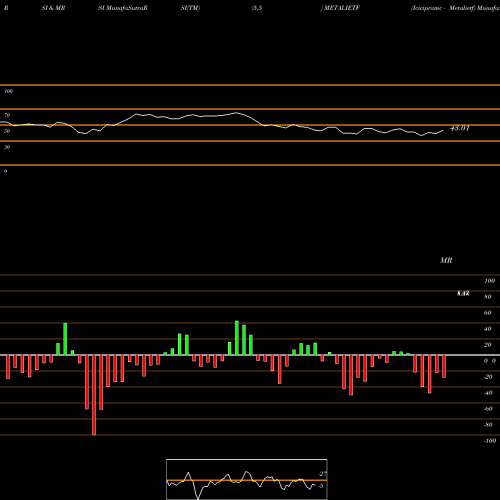Click the RSI axis label 30
Screen dimensions: 500x500
tap(7, 147)
